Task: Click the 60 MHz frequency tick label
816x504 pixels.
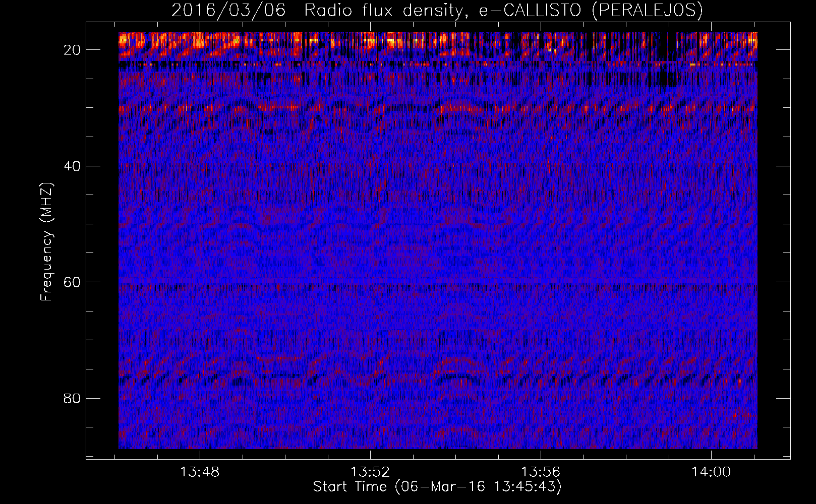Action: pos(72,282)
